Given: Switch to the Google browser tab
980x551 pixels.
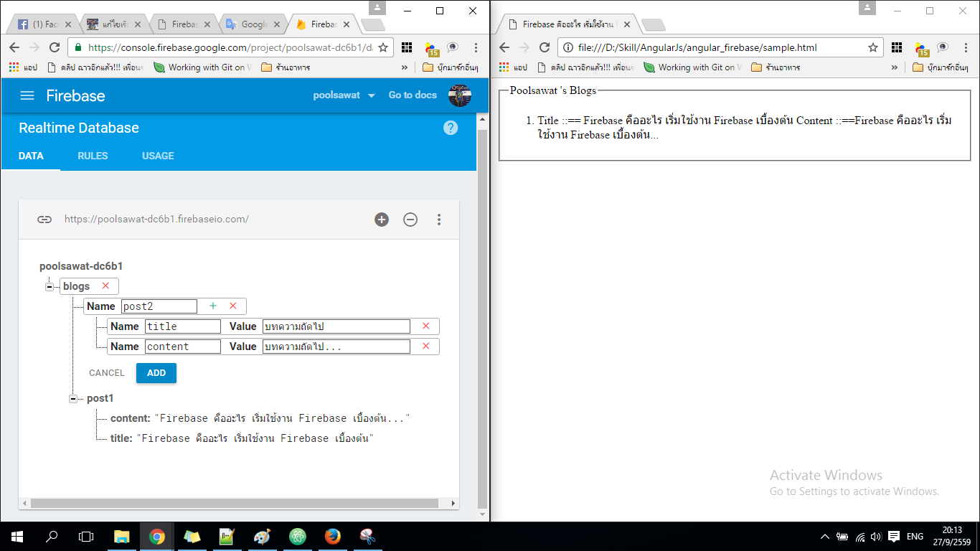Looking at the screenshot, I should [251, 24].
